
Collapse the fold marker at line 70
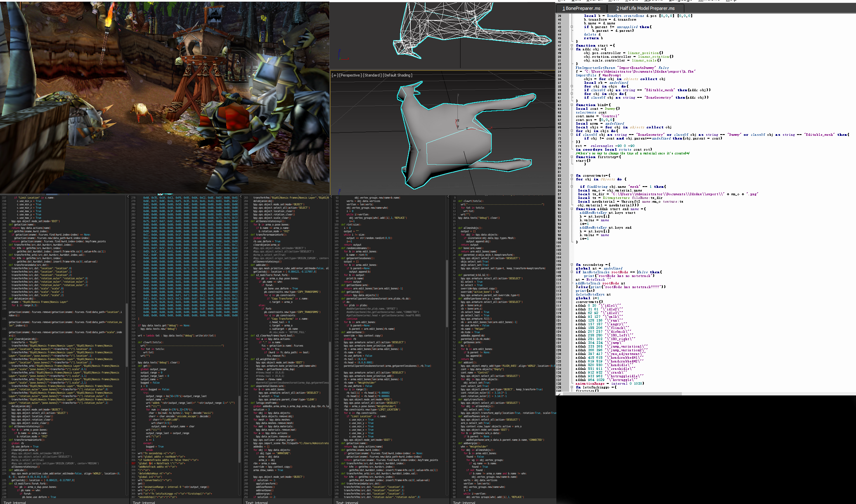pos(572,131)
